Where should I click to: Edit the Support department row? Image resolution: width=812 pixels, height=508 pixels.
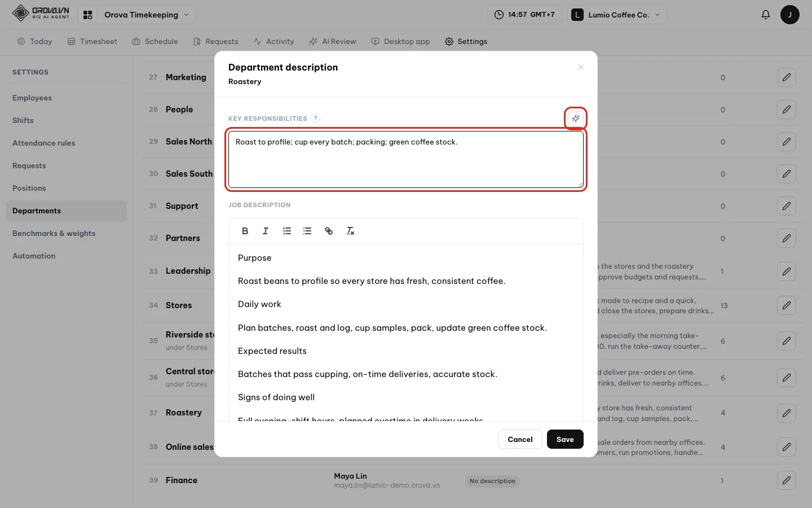click(786, 206)
